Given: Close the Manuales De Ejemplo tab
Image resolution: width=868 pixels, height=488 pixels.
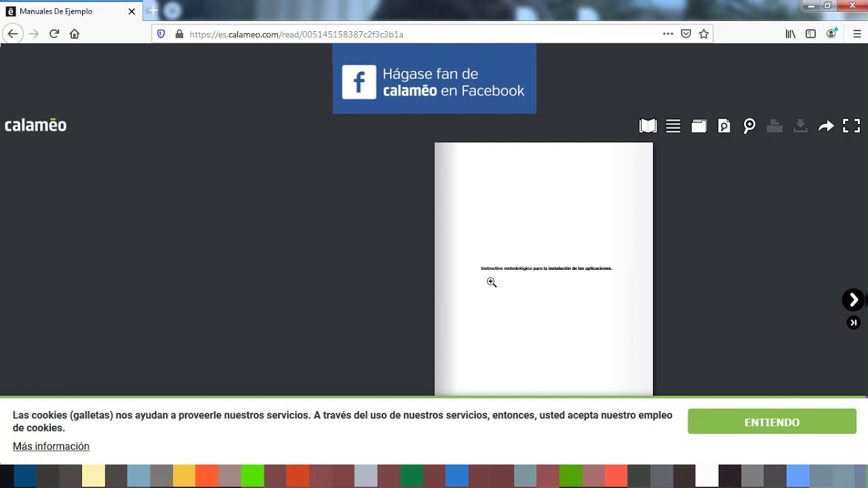Looking at the screenshot, I should [132, 12].
